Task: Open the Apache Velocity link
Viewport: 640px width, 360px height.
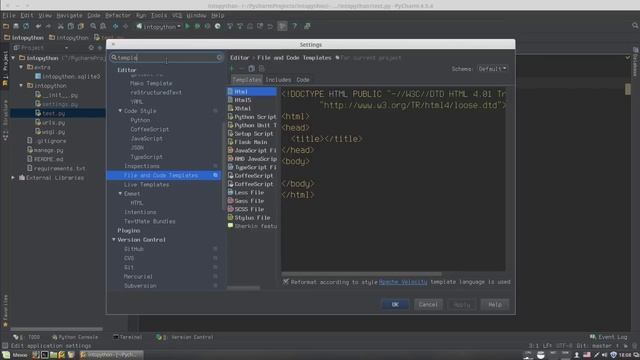Action: pyautogui.click(x=403, y=282)
